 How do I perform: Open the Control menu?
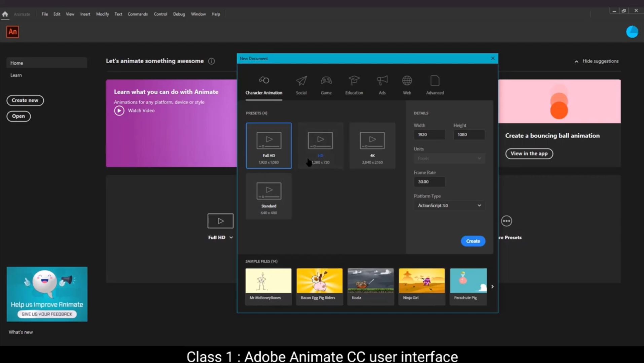(160, 14)
